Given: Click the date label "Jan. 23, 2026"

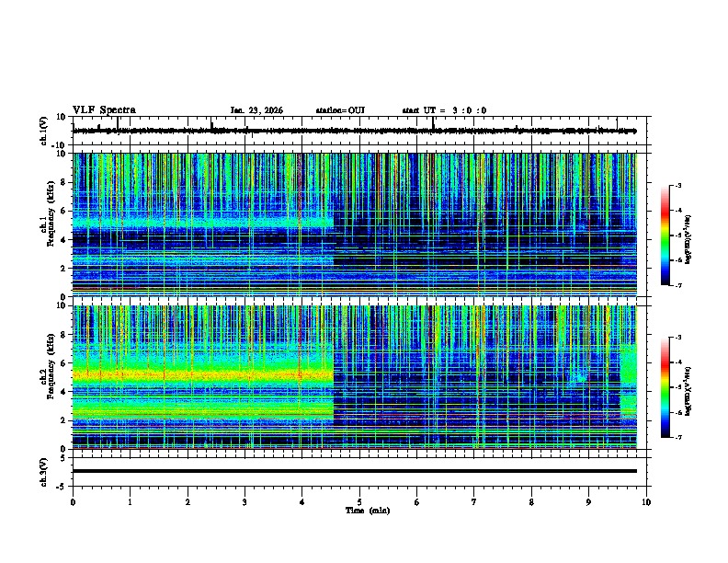Looking at the screenshot, I should click(x=256, y=110).
